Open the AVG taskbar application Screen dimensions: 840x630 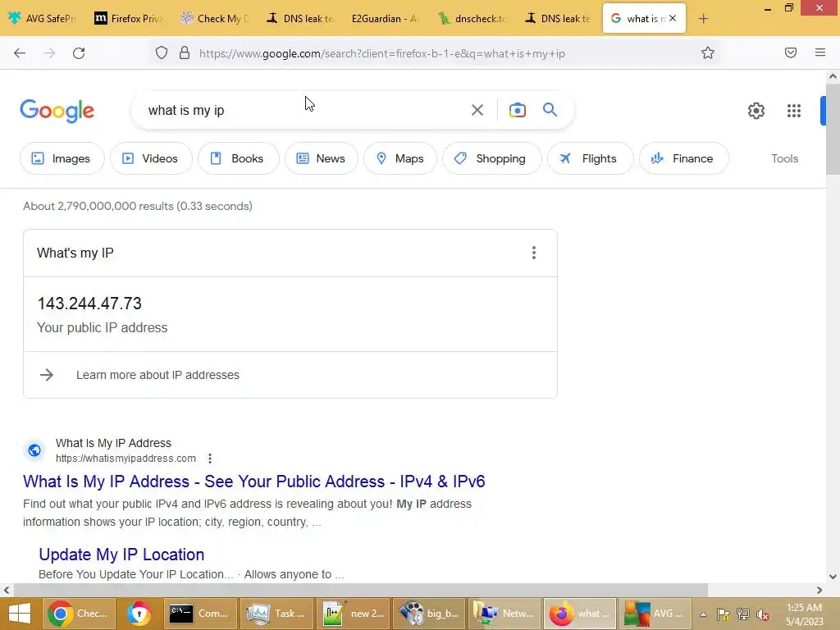point(654,614)
